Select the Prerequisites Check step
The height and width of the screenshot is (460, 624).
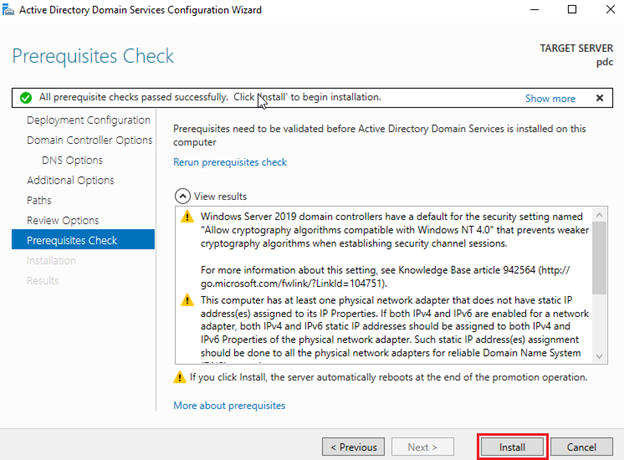pyautogui.click(x=83, y=240)
